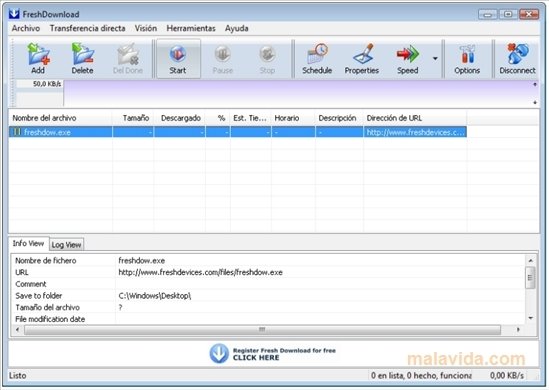549x390 pixels.
Task: Click the paused status icon beside freshdow.exe
Action: (17, 132)
